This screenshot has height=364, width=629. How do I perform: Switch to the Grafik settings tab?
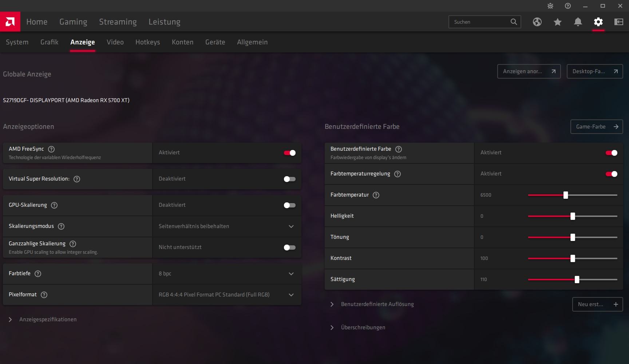(x=49, y=42)
